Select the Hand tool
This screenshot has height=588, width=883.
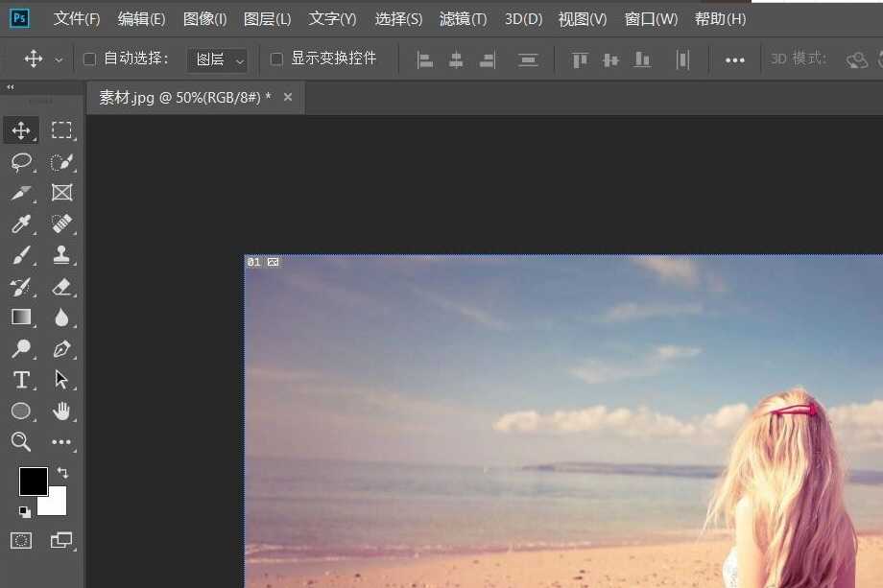(x=61, y=411)
